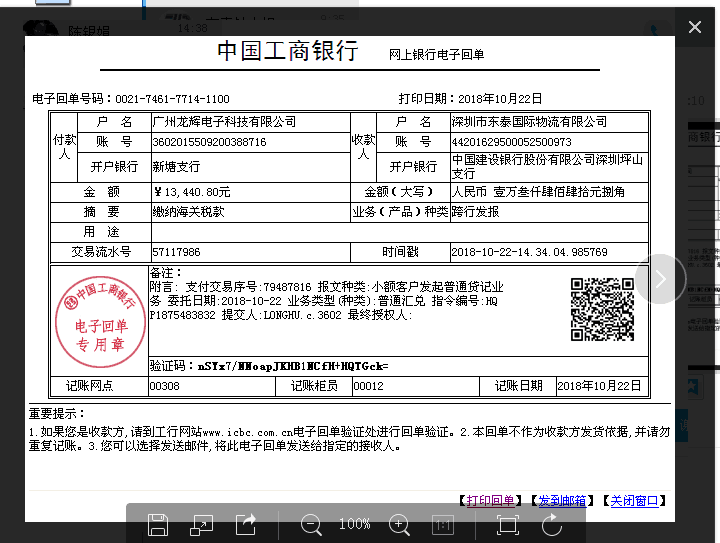Share or forward the image icon
This screenshot has height=543, width=720.
pos(246,525)
